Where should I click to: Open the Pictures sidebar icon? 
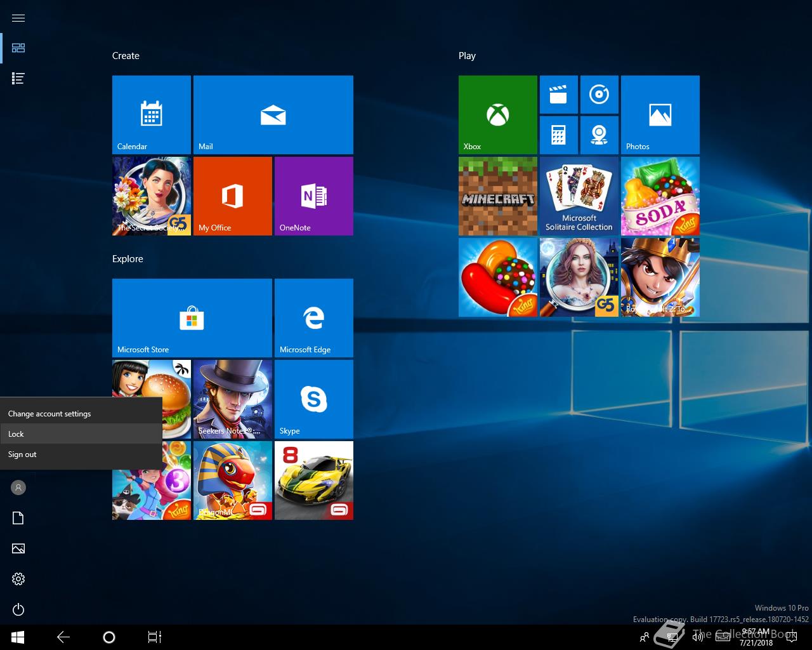[18, 548]
